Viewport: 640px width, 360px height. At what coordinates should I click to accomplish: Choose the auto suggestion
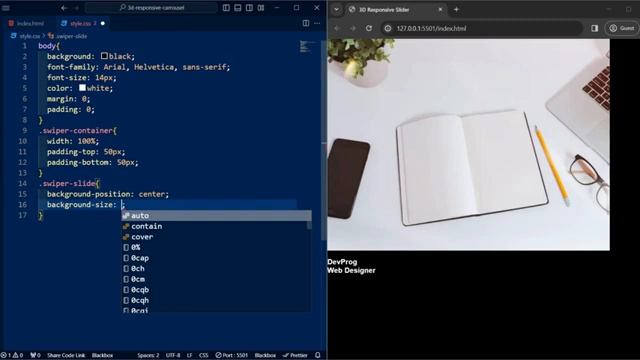216,216
